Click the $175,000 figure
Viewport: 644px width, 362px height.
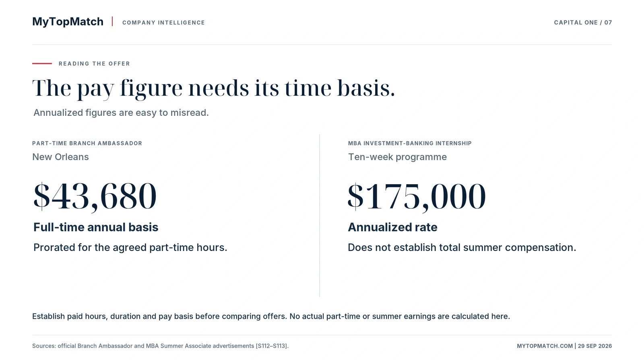[x=417, y=196]
